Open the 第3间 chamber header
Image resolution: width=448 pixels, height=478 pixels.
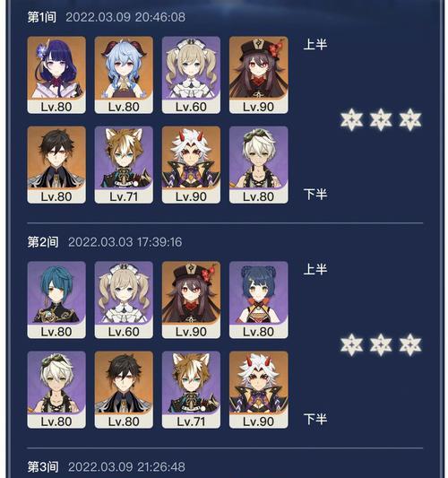[107, 466]
